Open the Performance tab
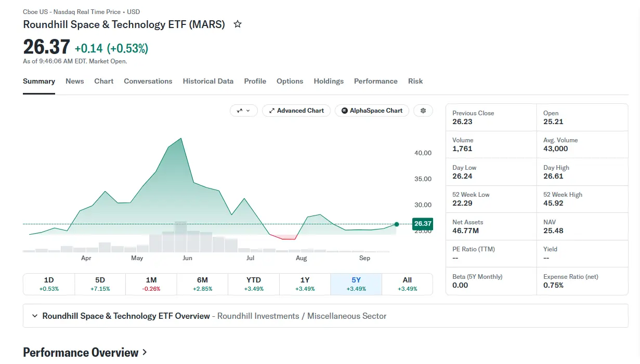The width and height of the screenshot is (640, 364). [376, 82]
